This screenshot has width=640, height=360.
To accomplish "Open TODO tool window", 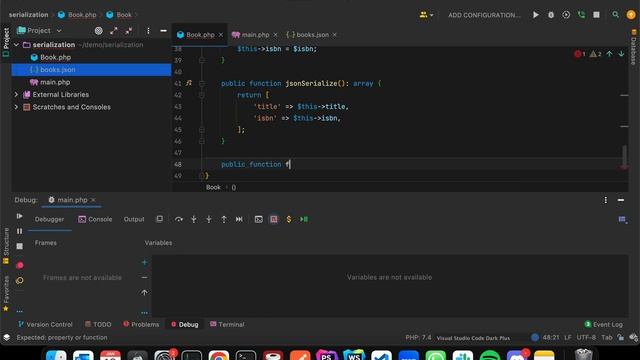I will click(98, 324).
